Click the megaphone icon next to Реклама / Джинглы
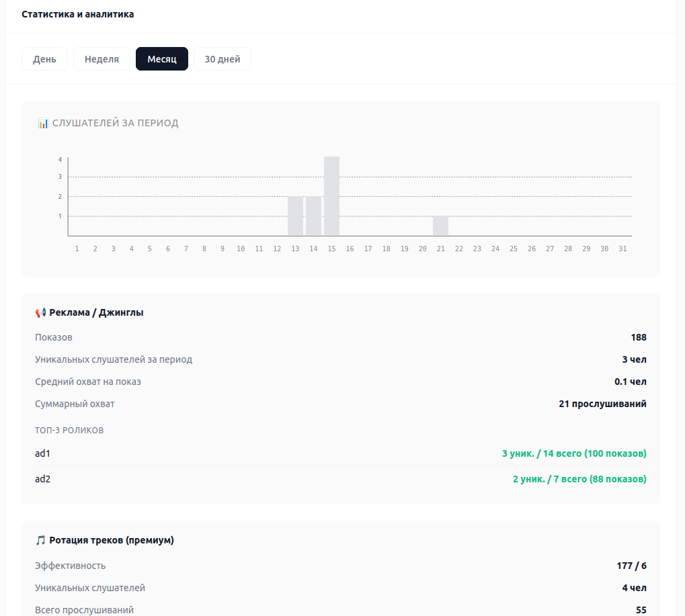This screenshot has height=616, width=685. point(40,312)
